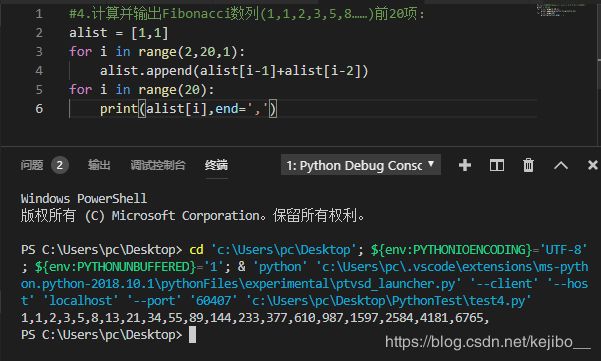Click 'range(20)' on line 5
This screenshot has height=361, width=601.
pyautogui.click(x=172, y=90)
